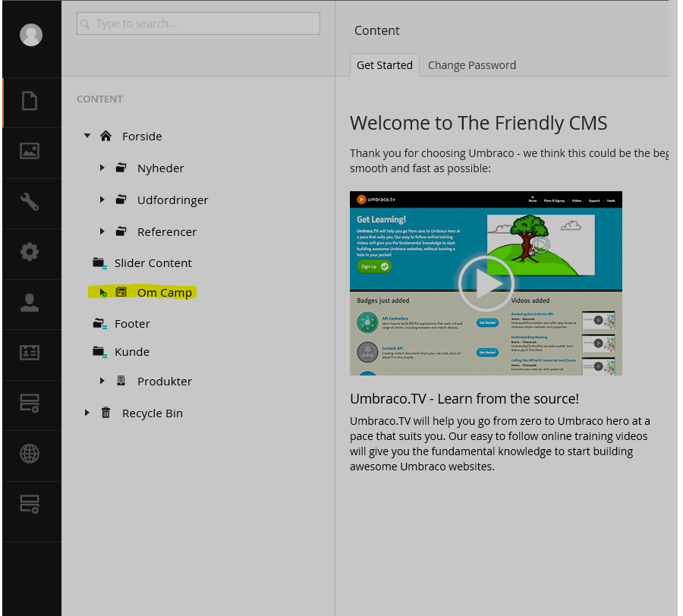Switch to the Get Started tab
683x616 pixels.
click(385, 65)
